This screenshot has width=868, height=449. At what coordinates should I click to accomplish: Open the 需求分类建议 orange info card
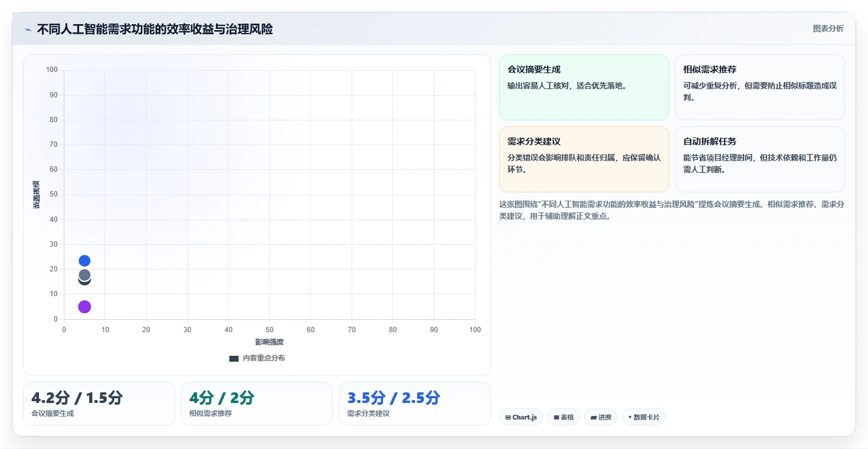[x=584, y=159]
